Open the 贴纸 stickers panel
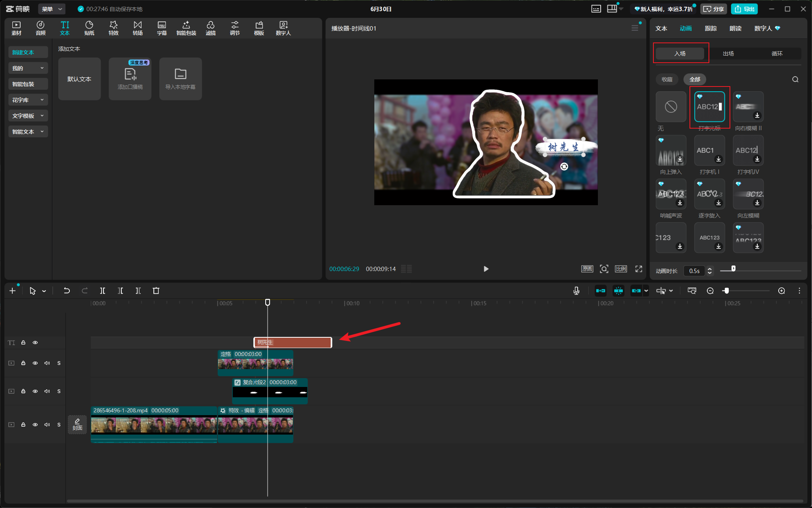 click(89, 28)
